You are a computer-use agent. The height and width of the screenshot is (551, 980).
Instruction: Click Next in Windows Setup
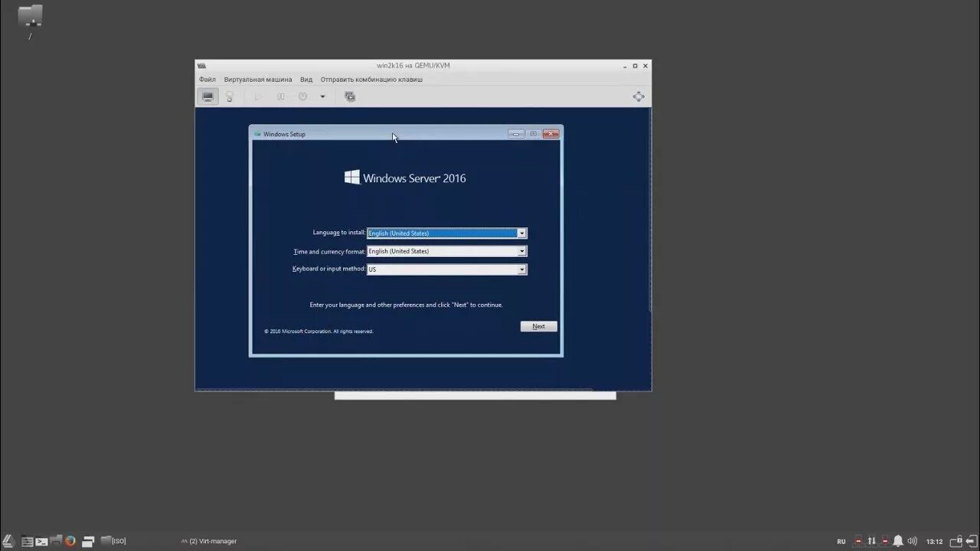539,326
